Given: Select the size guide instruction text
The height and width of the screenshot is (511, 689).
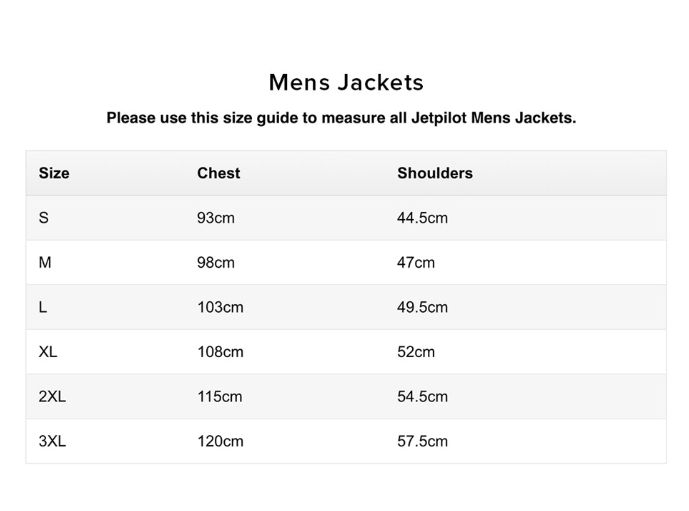Looking at the screenshot, I should coord(341,118).
